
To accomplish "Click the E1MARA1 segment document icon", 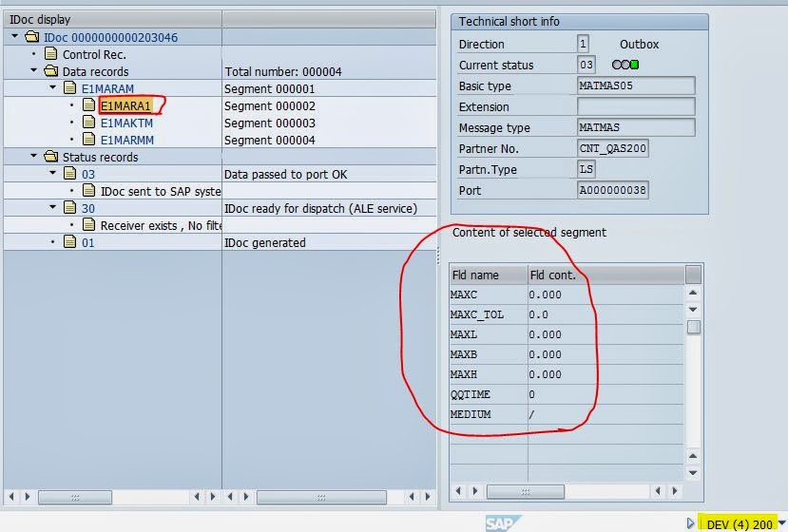I will 89,105.
